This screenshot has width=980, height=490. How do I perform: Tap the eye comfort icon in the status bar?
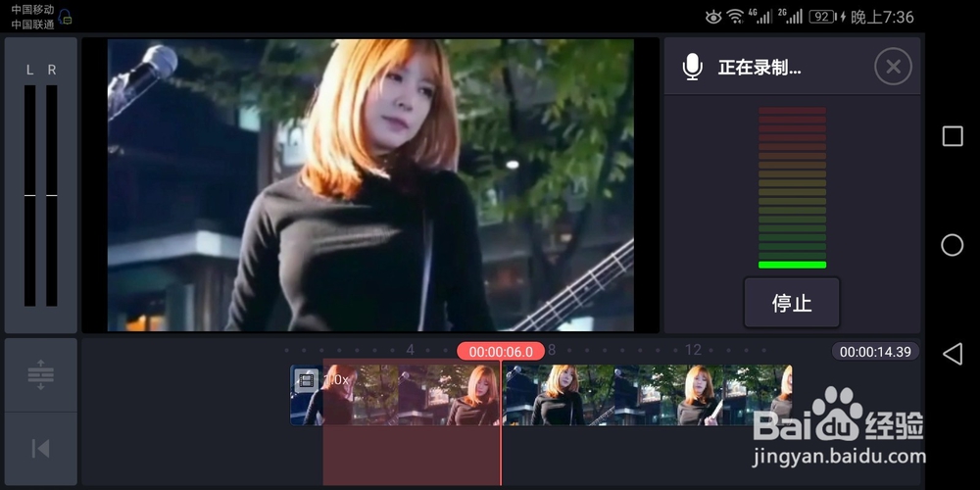pyautogui.click(x=713, y=17)
